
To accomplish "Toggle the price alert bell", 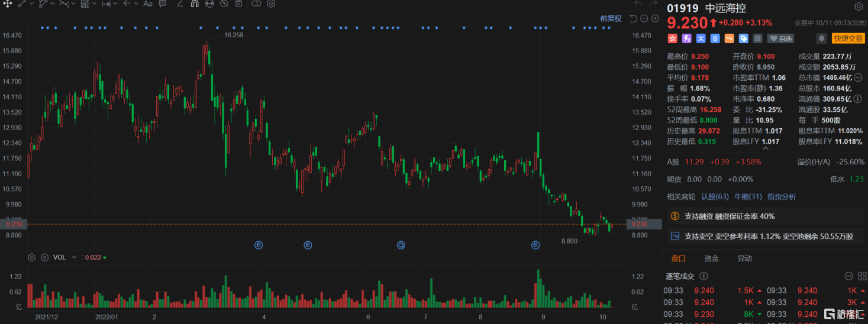I will coord(822,38).
